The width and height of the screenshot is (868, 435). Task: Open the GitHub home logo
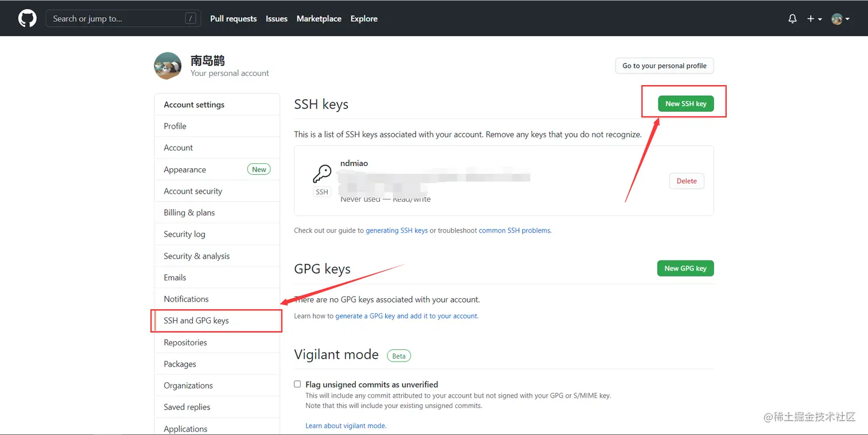27,18
